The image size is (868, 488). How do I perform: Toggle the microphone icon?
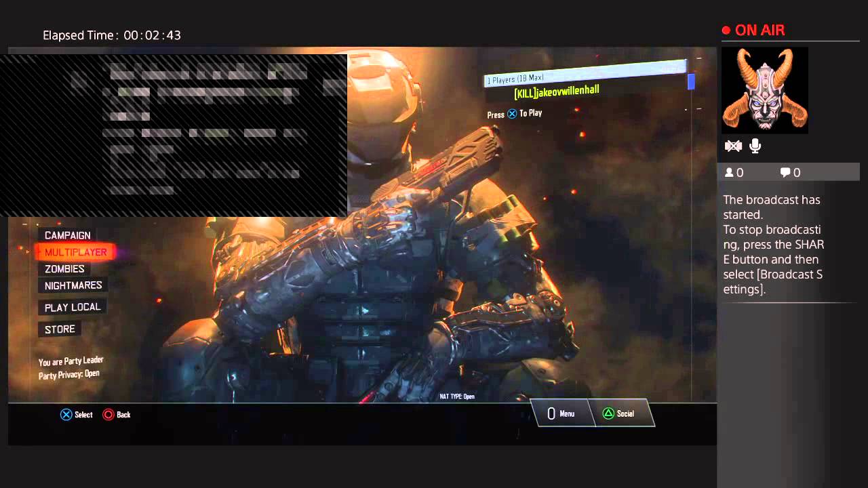(x=755, y=146)
